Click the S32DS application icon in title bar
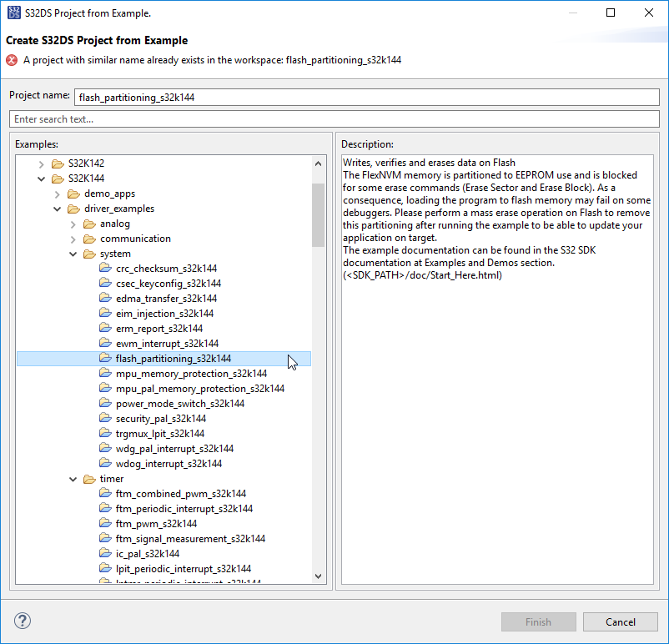The width and height of the screenshot is (669, 644). click(13, 13)
